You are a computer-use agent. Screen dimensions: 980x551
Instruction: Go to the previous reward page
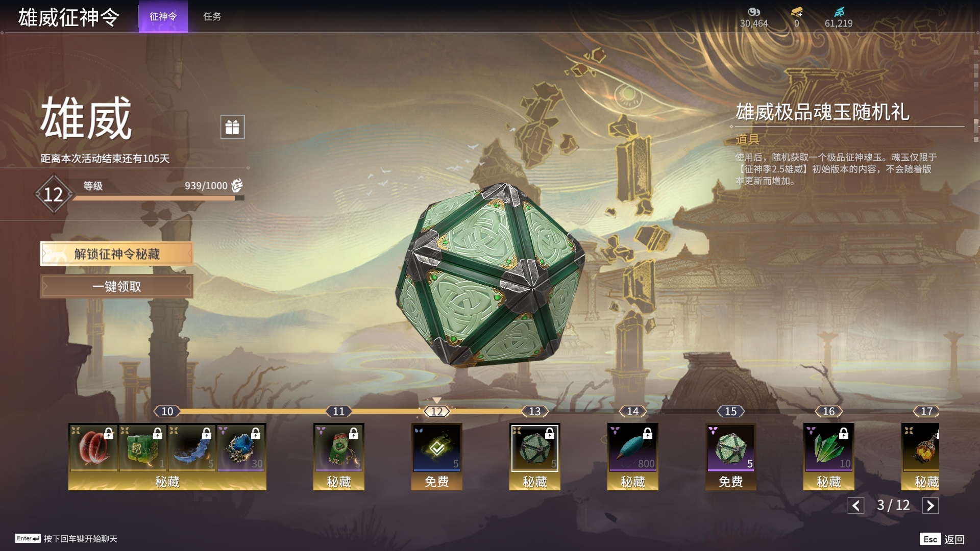click(x=856, y=506)
